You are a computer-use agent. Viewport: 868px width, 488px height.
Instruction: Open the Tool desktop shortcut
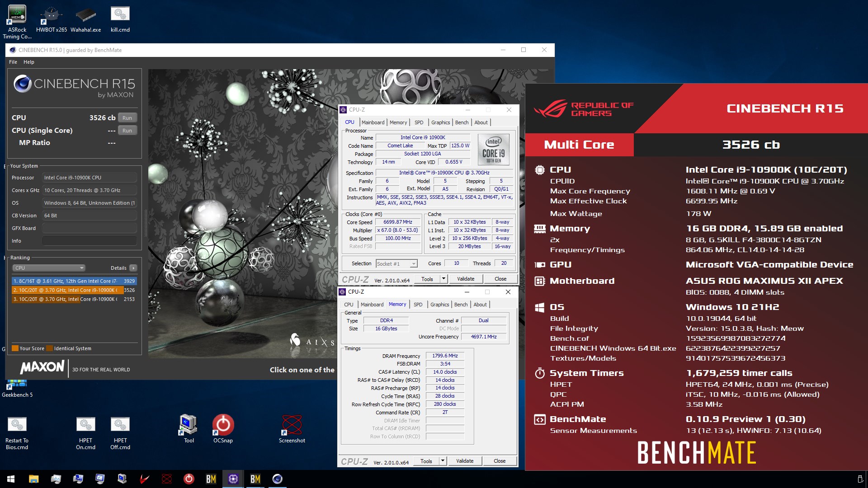189,429
